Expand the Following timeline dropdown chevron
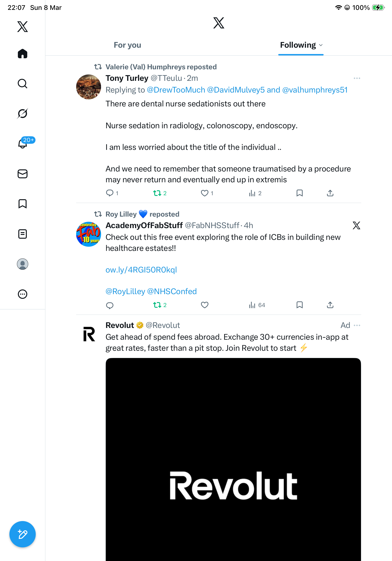The height and width of the screenshot is (561, 392). pos(321,45)
